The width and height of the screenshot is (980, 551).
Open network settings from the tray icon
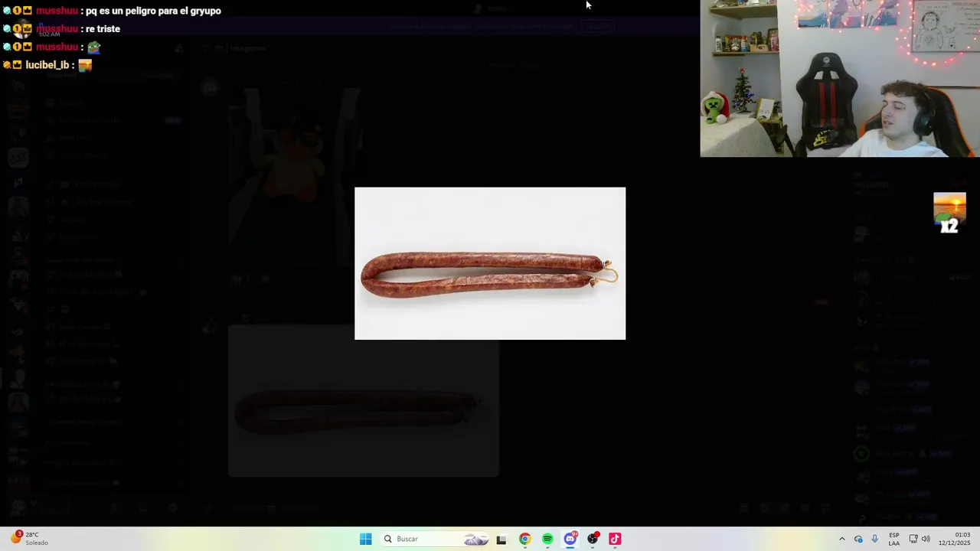click(913, 539)
